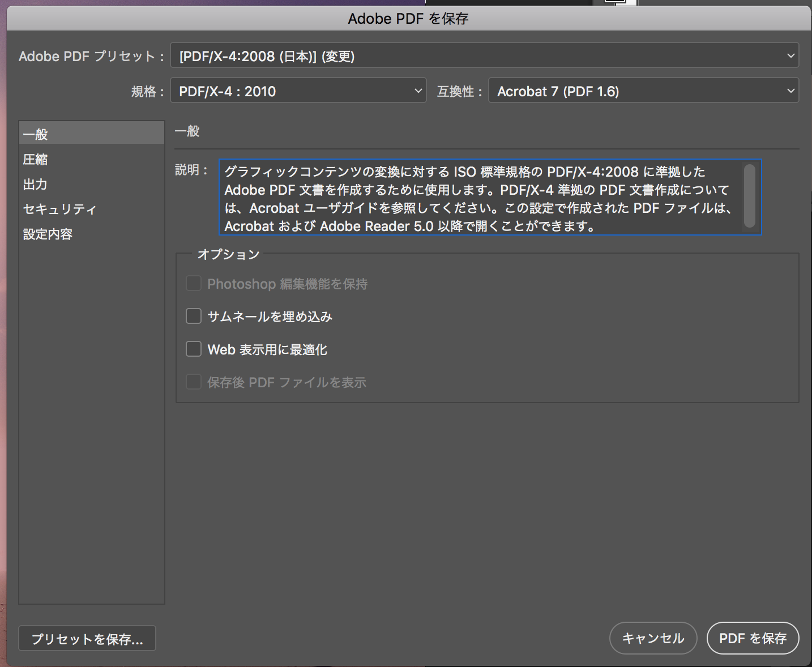This screenshot has width=812, height=667.
Task: Click the オプション group label
Action: click(228, 254)
